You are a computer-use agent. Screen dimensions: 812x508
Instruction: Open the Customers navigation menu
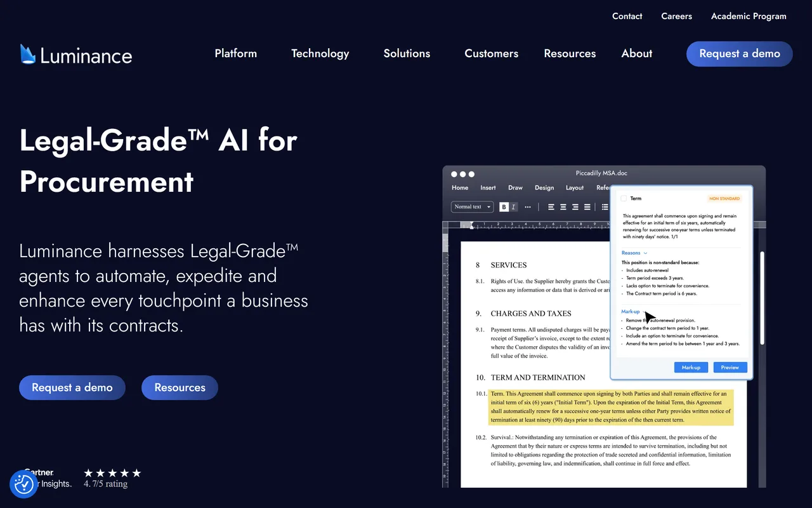click(492, 53)
